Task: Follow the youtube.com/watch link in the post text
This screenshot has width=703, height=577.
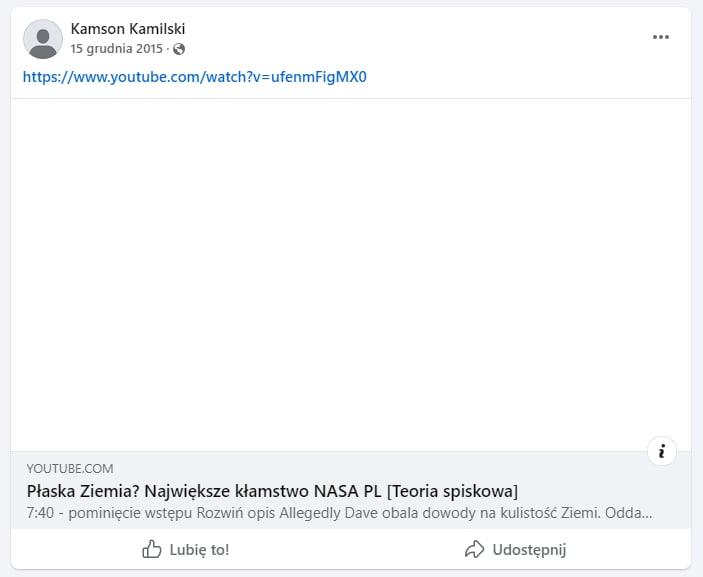Action: click(x=195, y=77)
